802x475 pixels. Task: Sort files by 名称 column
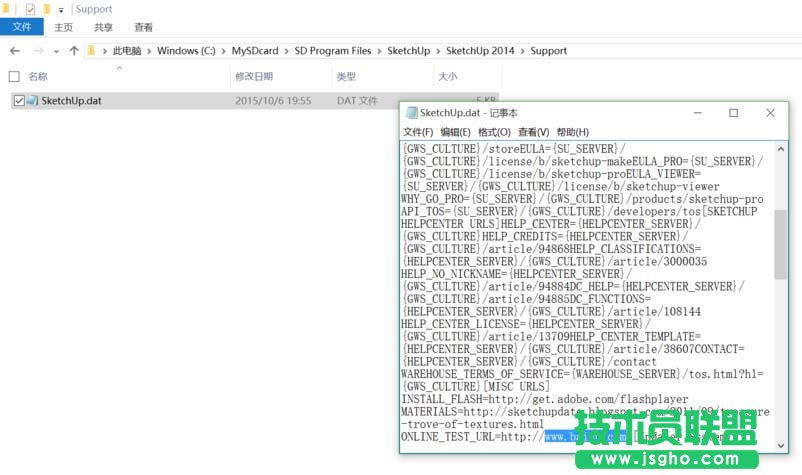pos(38,77)
